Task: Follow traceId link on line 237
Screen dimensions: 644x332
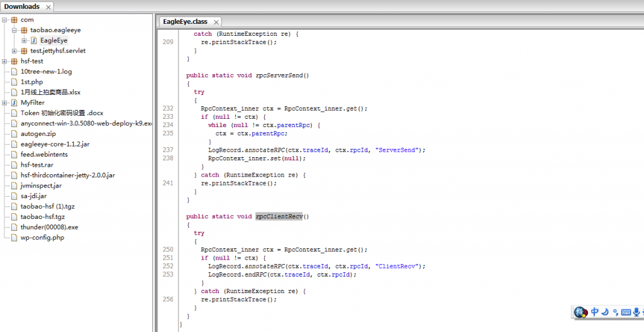Action: point(316,150)
